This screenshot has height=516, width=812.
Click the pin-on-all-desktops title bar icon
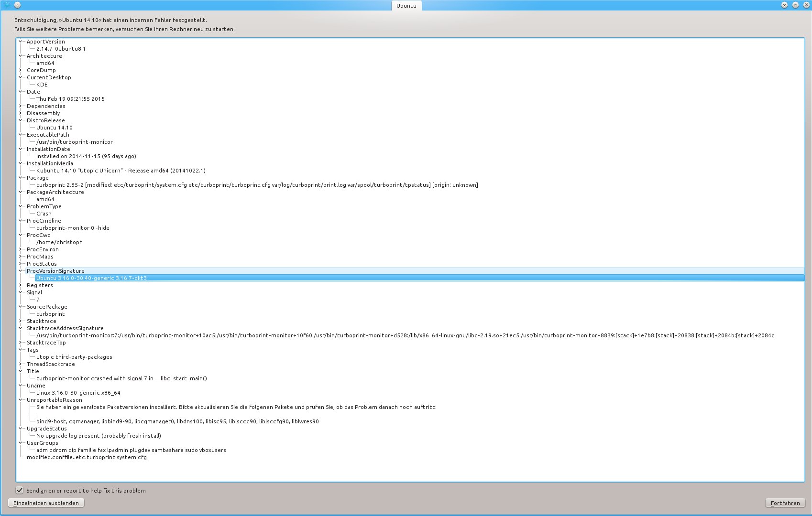tap(17, 5)
